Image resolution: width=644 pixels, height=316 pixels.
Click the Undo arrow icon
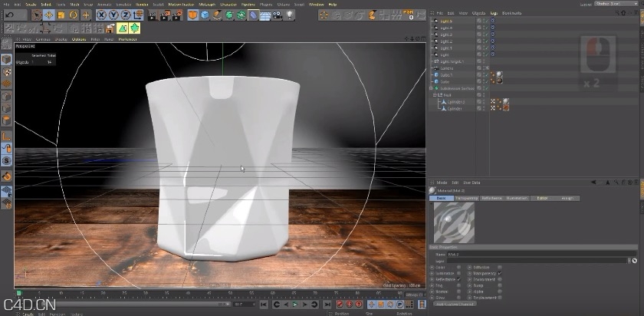(x=10, y=15)
